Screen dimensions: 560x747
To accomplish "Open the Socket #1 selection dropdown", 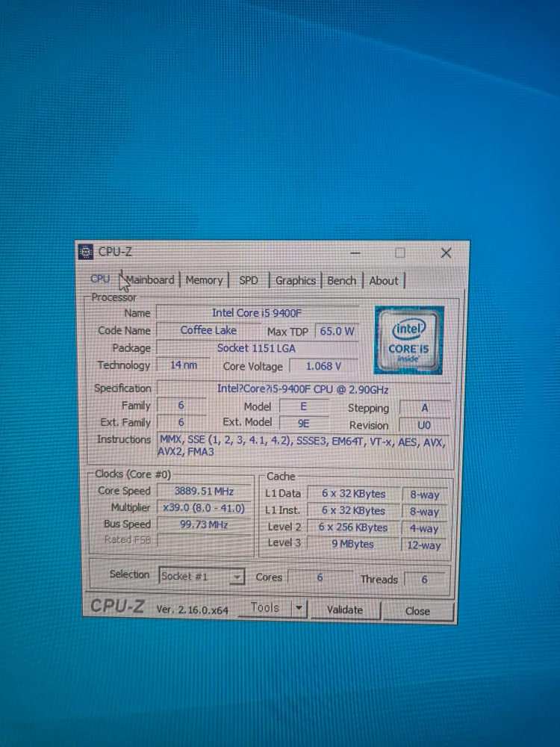I will (x=202, y=577).
